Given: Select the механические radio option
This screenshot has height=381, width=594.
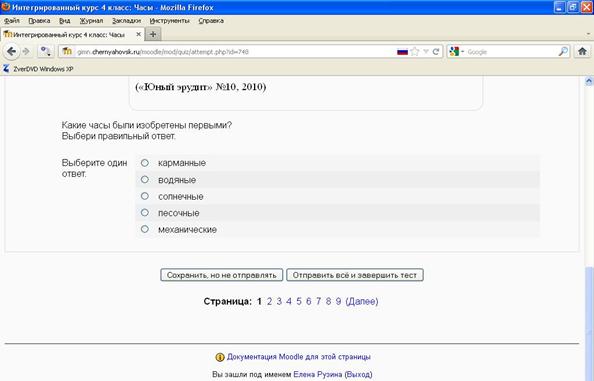Looking at the screenshot, I should pos(145,229).
